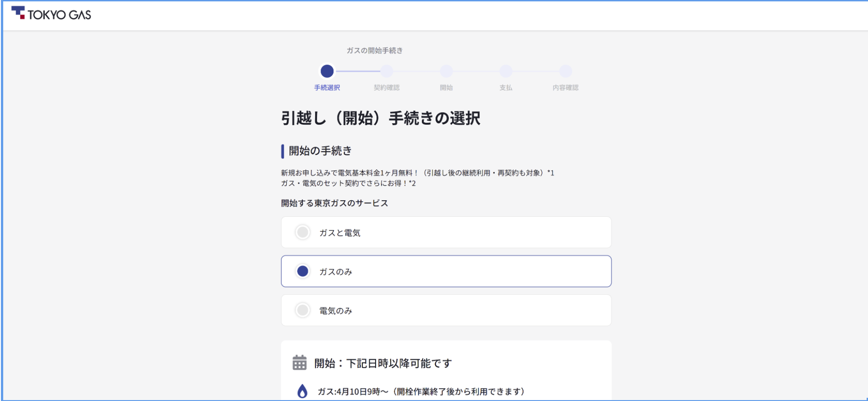Click the 支払 step circle
Image resolution: width=868 pixels, height=401 pixels.
click(506, 71)
